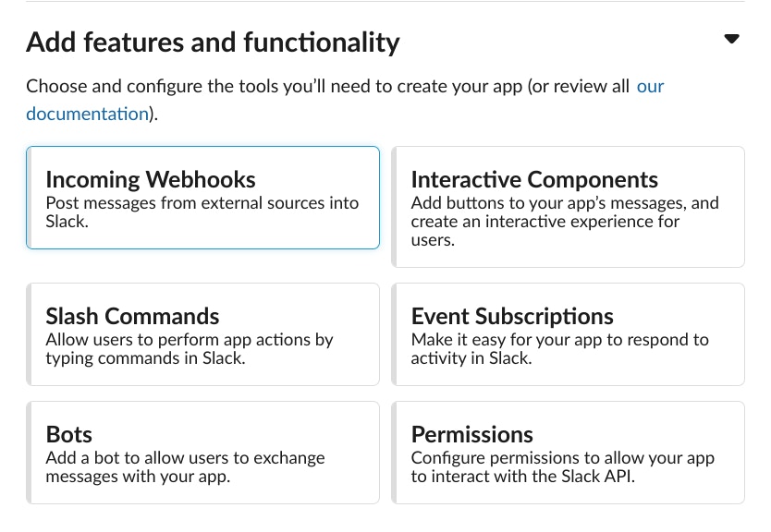Click left accent bar of Incoming Webhooks card
Screen dimensions: 771x532
[x=30, y=198]
